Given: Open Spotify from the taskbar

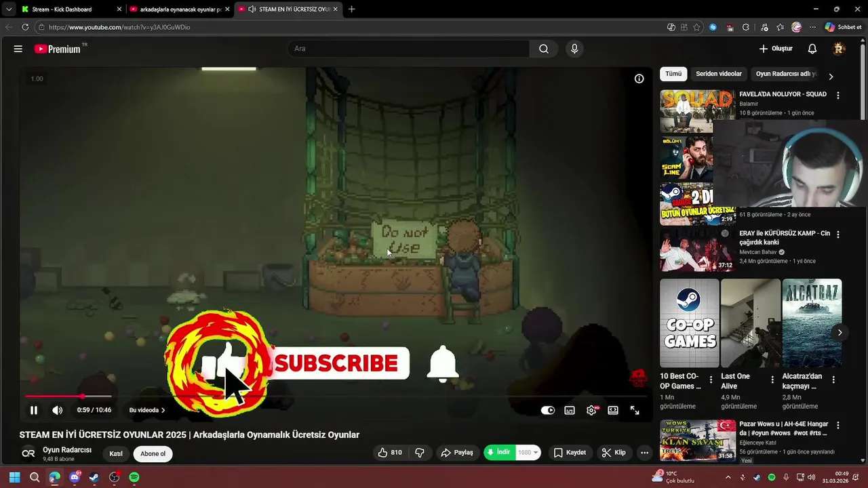Looking at the screenshot, I should point(134,477).
